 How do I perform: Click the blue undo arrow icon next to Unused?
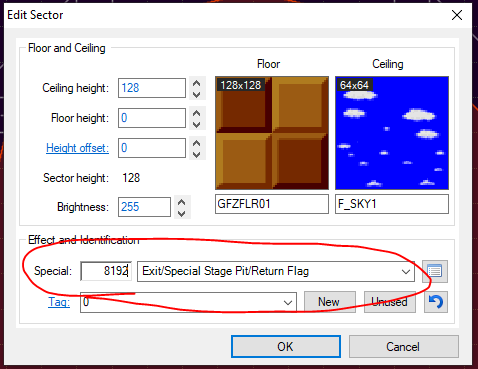coord(436,302)
